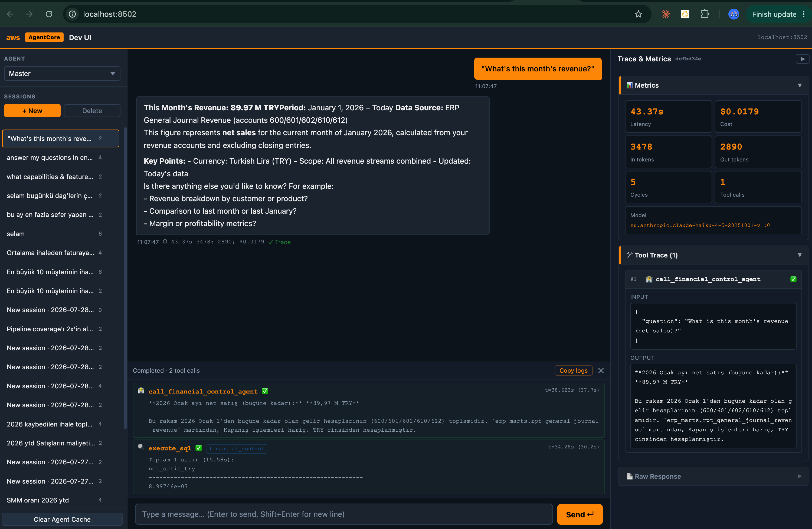The width and height of the screenshot is (812, 529).
Task: Open the browser profile avatar
Action: coord(734,14)
